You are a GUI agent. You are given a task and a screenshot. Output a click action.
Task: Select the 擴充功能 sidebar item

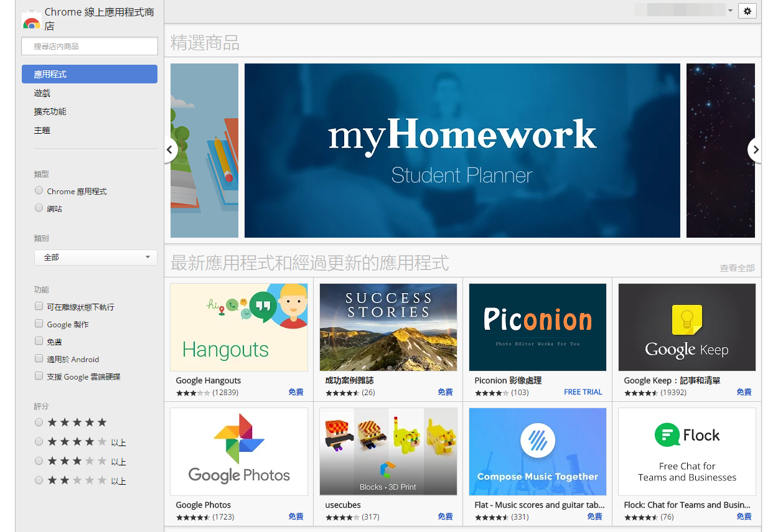click(50, 112)
